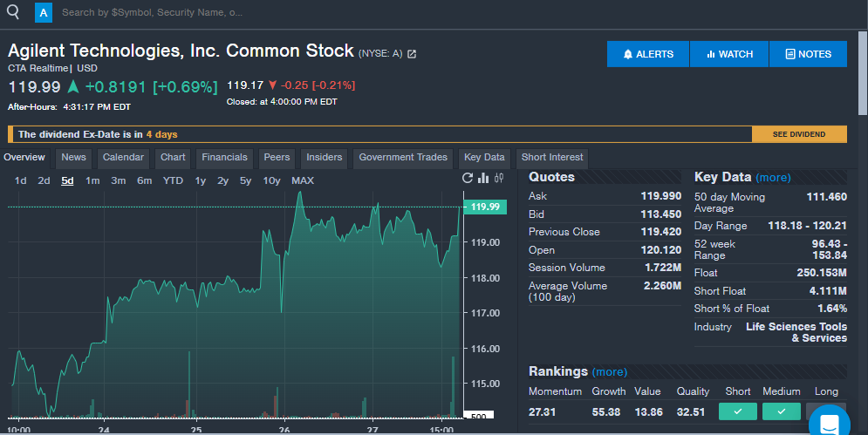Image resolution: width=868 pixels, height=435 pixels.
Task: Select the candlestick chart type icon
Action: pos(499,178)
